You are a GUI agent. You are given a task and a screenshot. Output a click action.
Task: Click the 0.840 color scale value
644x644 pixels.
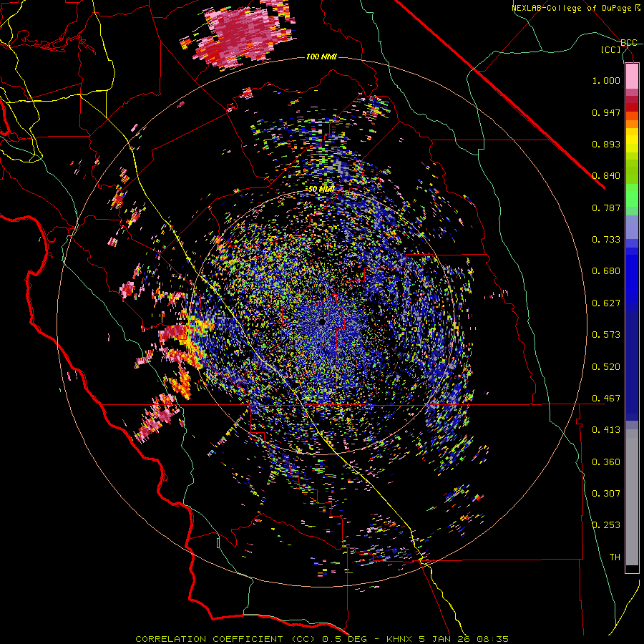[606, 176]
